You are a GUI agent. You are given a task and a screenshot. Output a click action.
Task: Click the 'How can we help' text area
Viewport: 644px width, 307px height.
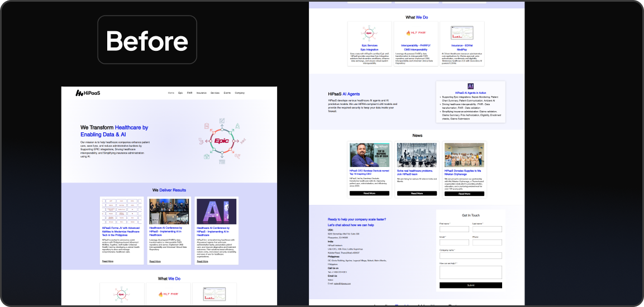[471, 272]
